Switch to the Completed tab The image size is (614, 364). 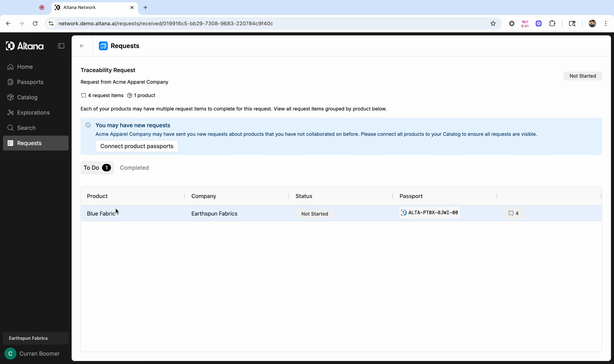(x=134, y=168)
